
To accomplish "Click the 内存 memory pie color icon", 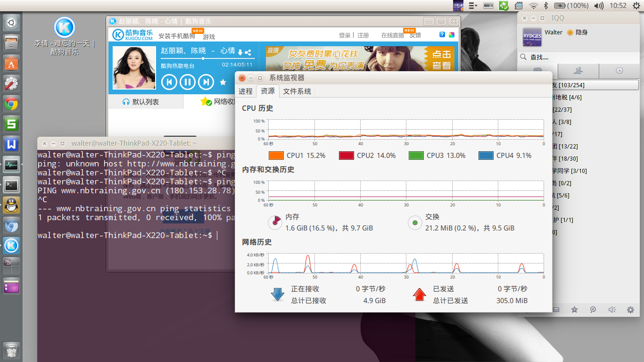I will click(274, 222).
